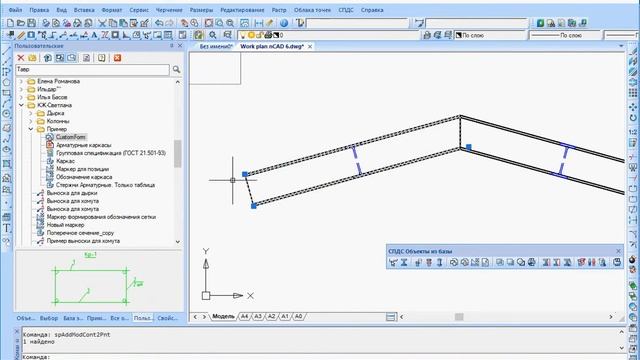The image size is (640, 360).
Task: Collapse the Пример folder
Action: [x=31, y=129]
